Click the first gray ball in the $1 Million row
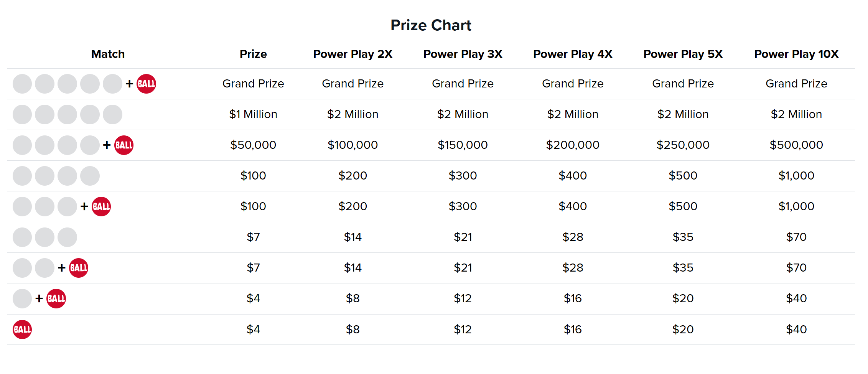Image resolution: width=868 pixels, height=374 pixels. coord(22,114)
